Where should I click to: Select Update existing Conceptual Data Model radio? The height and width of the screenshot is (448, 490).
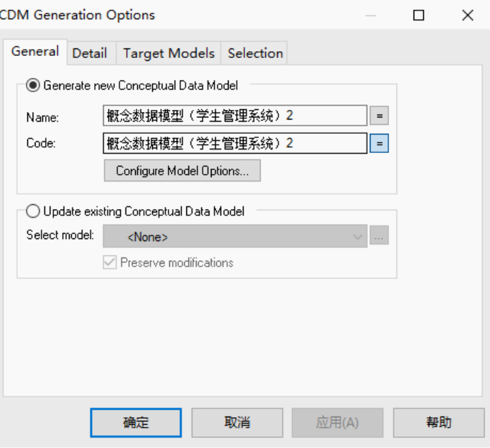33,211
